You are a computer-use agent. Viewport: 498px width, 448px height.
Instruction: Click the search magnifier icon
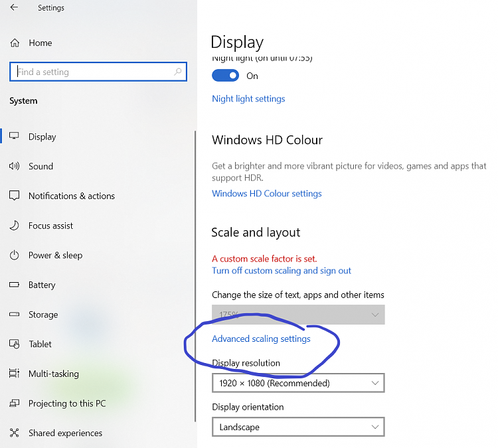178,72
